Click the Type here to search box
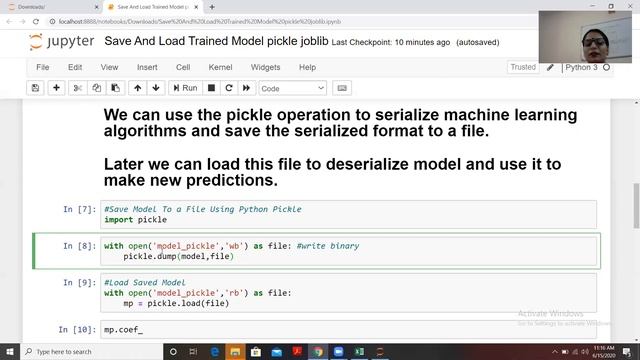 pyautogui.click(x=91, y=351)
